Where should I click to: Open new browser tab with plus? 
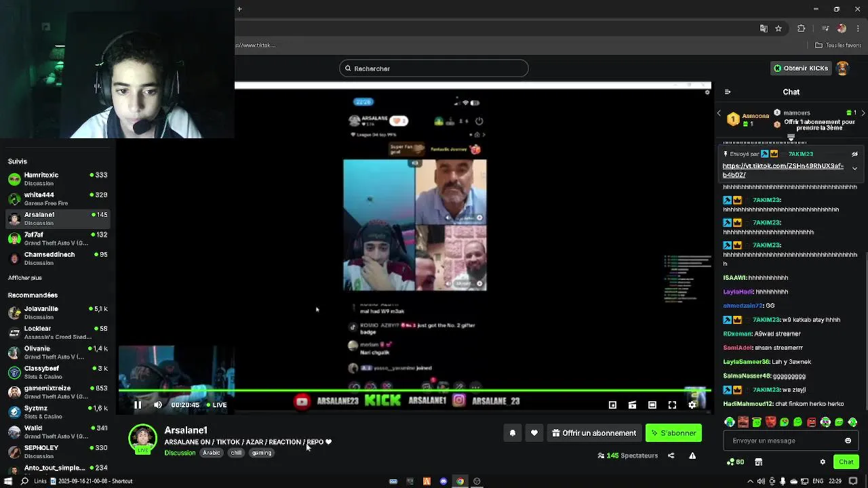pos(239,9)
